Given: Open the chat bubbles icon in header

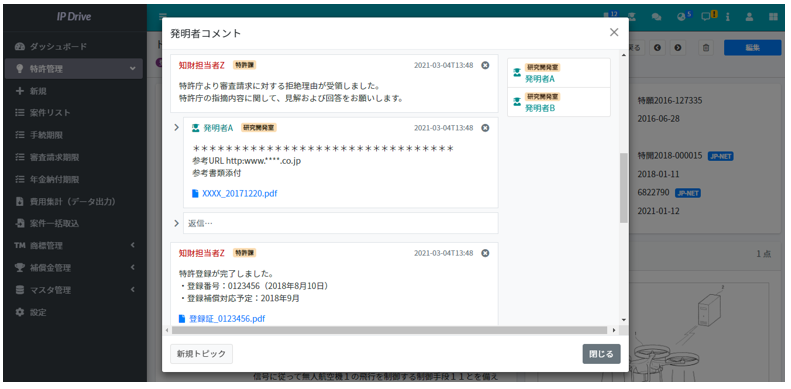Looking at the screenshot, I should click(656, 17).
